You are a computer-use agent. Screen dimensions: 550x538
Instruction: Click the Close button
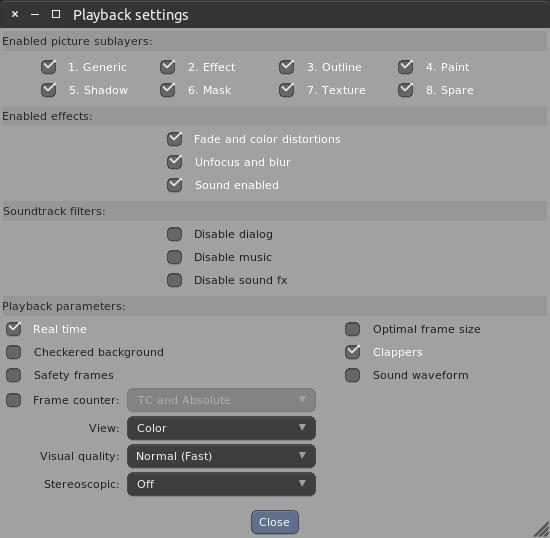coord(275,522)
